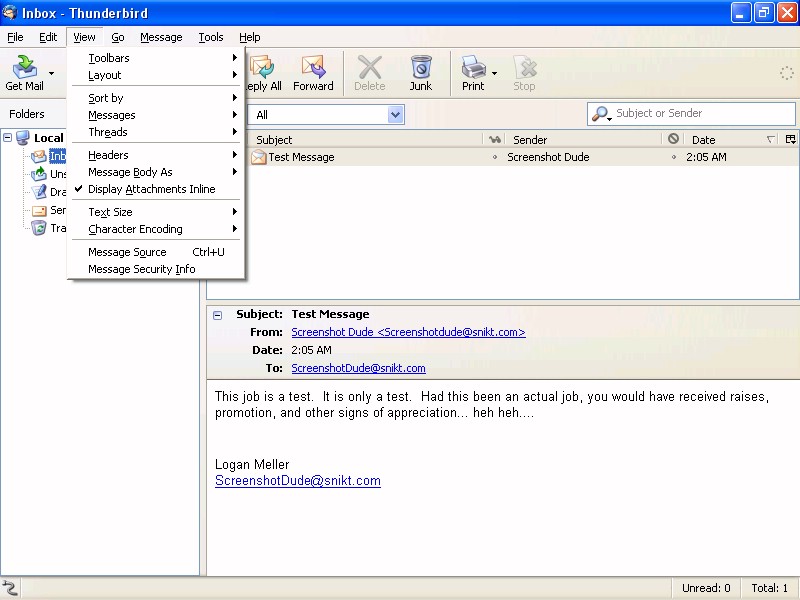Open the Message menu
The image size is (800, 600).
pyautogui.click(x=161, y=37)
